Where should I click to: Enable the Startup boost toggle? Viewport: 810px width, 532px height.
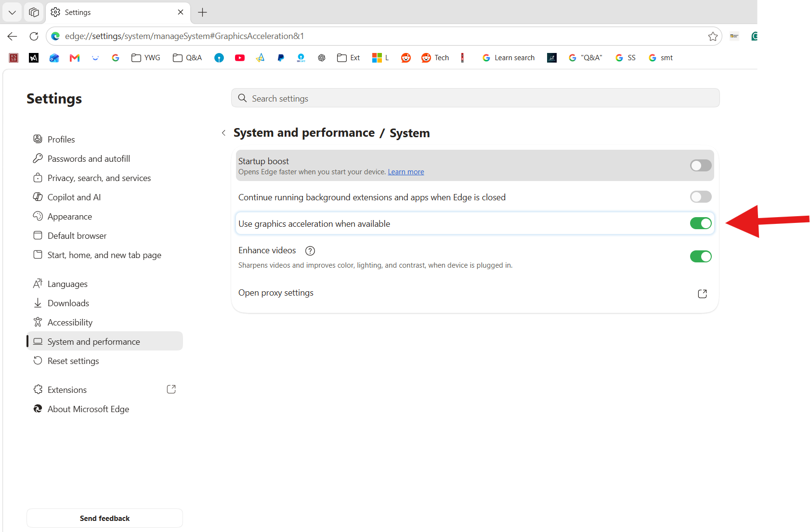point(701,166)
